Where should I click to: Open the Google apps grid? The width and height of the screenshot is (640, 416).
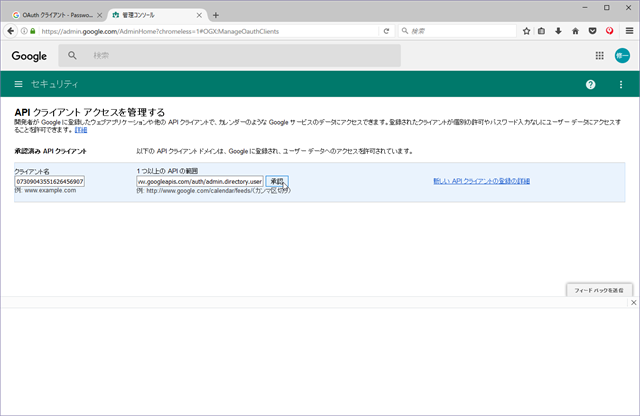point(599,56)
